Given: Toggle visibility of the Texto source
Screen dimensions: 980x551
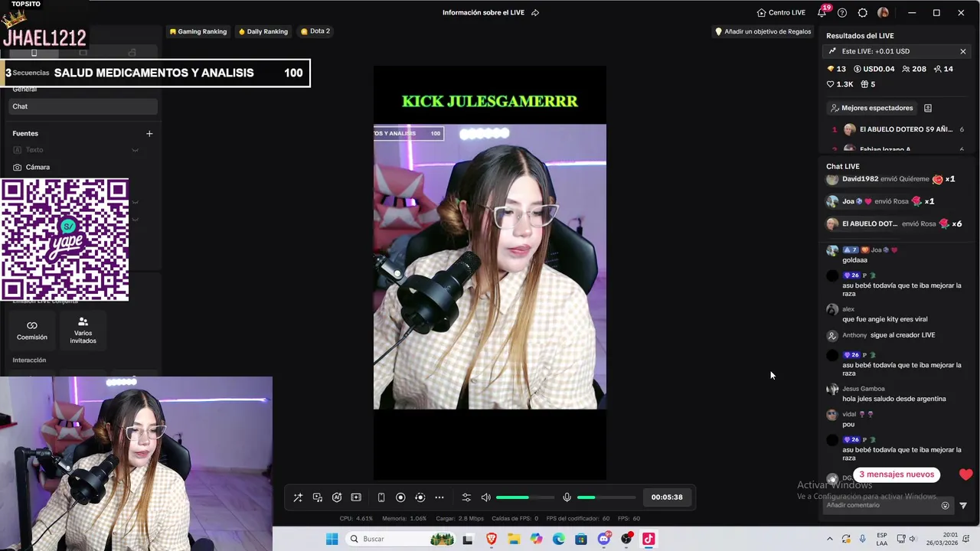Looking at the screenshot, I should click(x=135, y=150).
